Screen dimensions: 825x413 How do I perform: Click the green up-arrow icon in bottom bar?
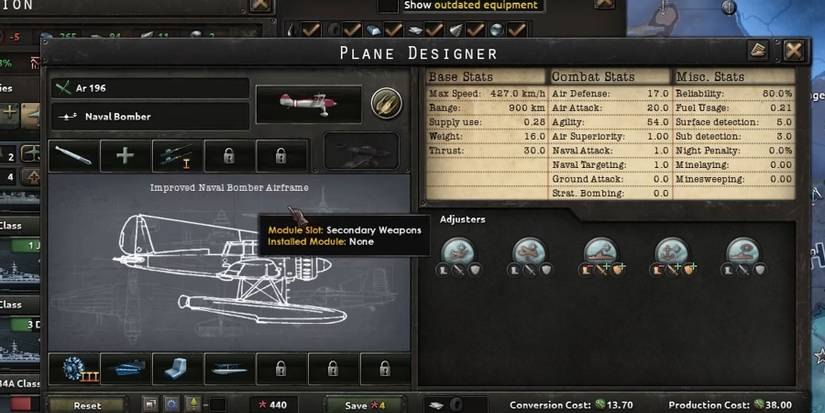tap(193, 405)
